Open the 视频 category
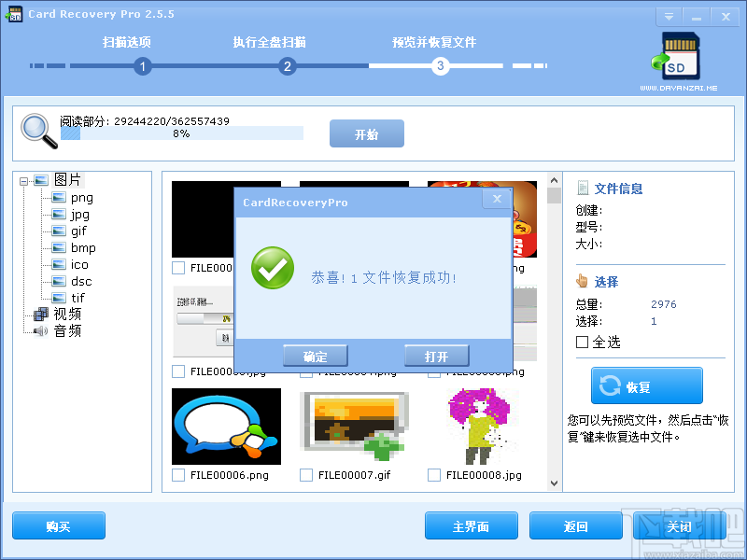Image resolution: width=747 pixels, height=560 pixels. coord(67,315)
